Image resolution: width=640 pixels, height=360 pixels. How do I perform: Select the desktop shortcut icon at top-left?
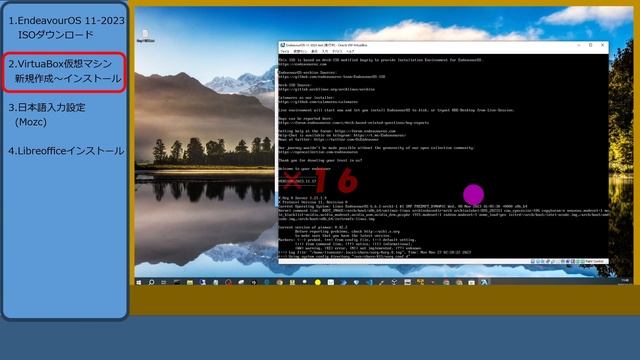pyautogui.click(x=145, y=36)
